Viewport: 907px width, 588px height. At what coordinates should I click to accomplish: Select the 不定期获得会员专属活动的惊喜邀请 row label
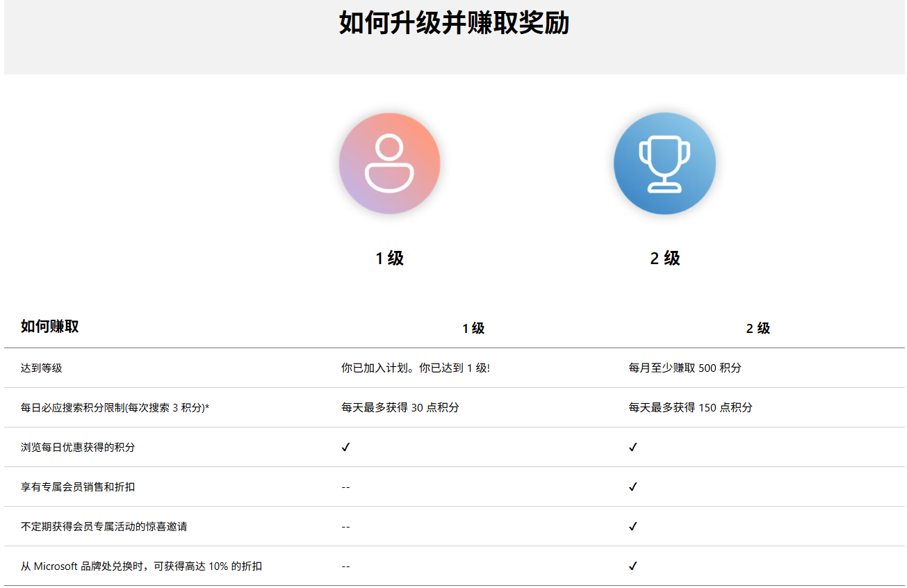coord(104,527)
